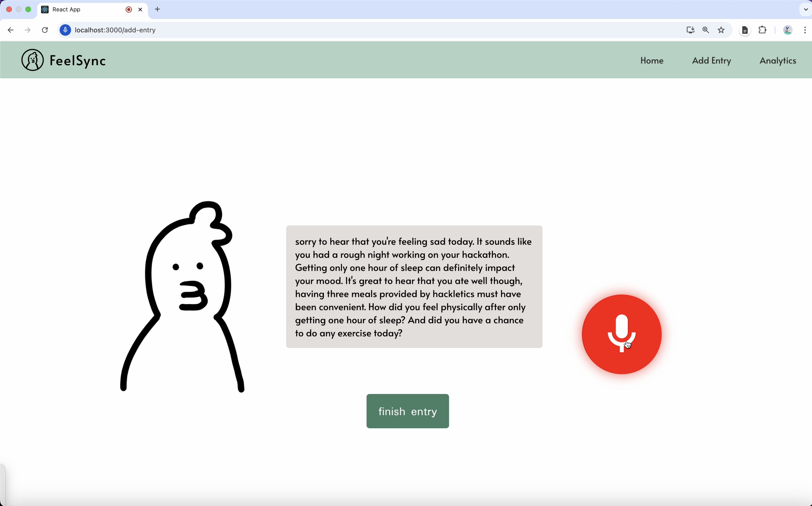Reload the current page
Screen dimensions: 812x506
coord(45,30)
